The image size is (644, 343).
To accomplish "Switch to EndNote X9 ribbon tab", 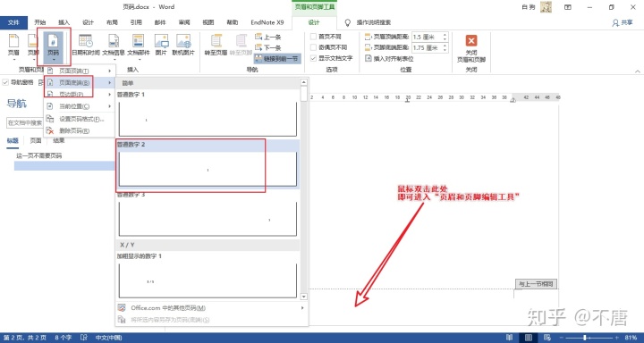I will tap(267, 22).
